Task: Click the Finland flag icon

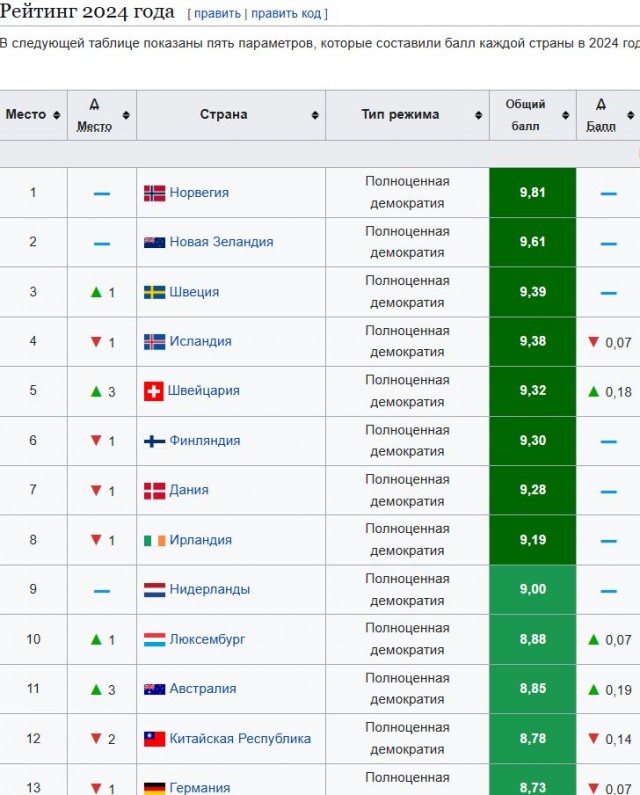Action: click(x=154, y=441)
